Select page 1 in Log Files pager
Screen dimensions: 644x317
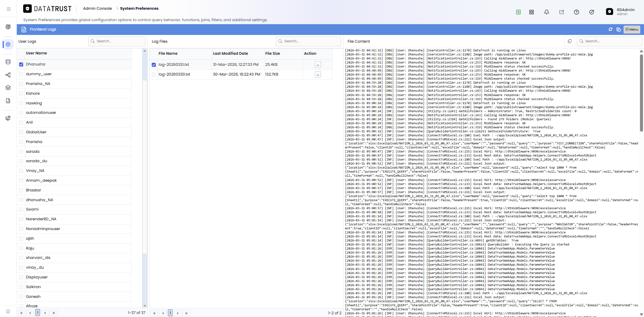(x=170, y=313)
